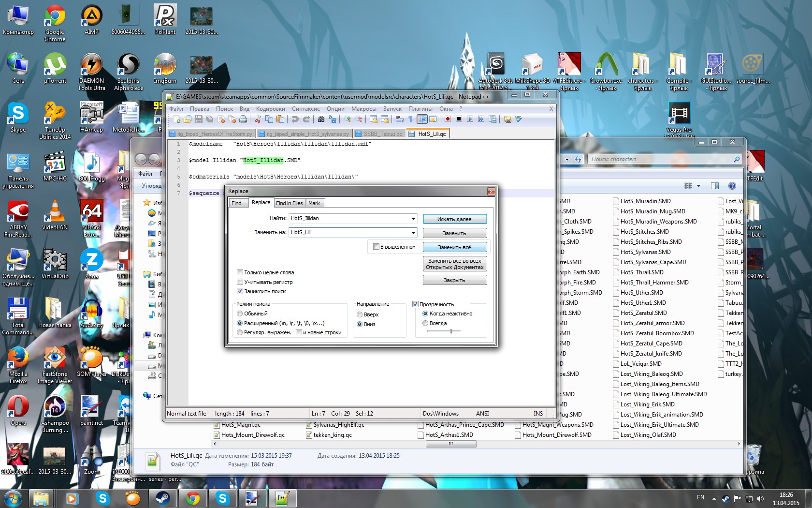Select 'Регуляр. выражен.' search mode radio
The height and width of the screenshot is (508, 812).
coord(240,332)
